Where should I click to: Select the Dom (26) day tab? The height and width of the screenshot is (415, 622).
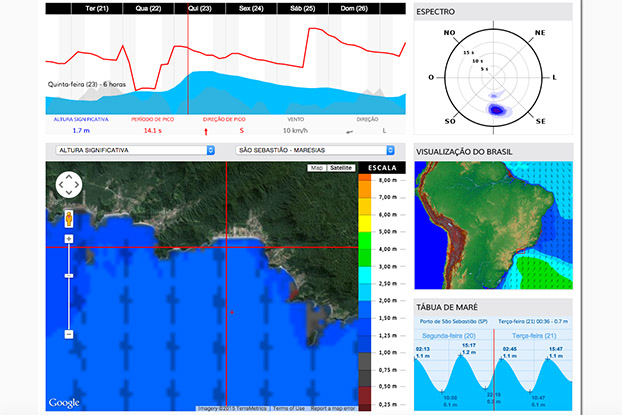click(354, 8)
